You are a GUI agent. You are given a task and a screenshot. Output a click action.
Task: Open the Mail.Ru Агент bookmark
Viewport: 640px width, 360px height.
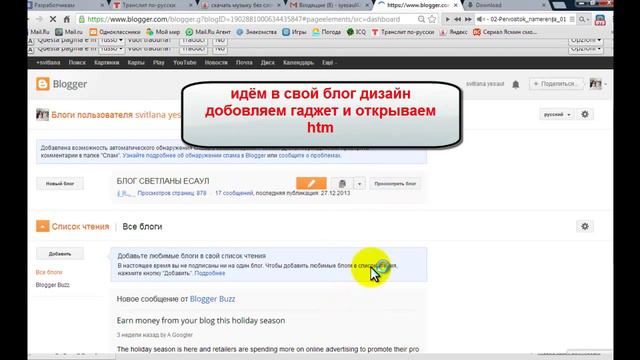pos(208,32)
